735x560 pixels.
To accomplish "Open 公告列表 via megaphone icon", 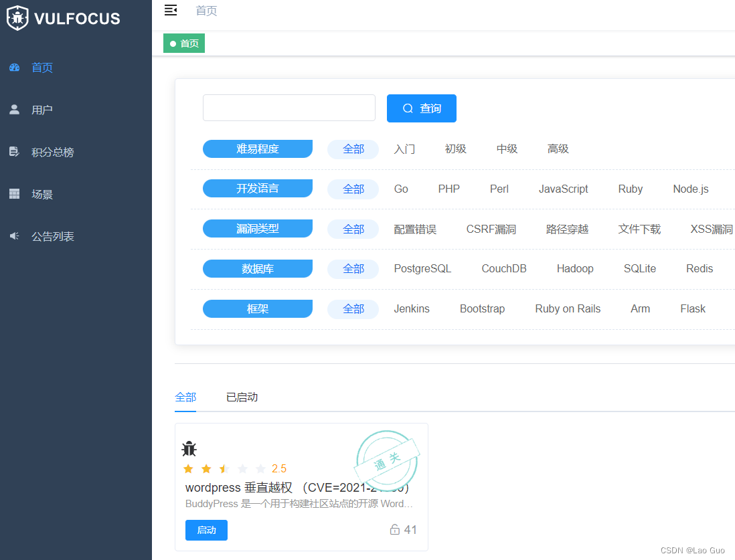I will (x=15, y=236).
